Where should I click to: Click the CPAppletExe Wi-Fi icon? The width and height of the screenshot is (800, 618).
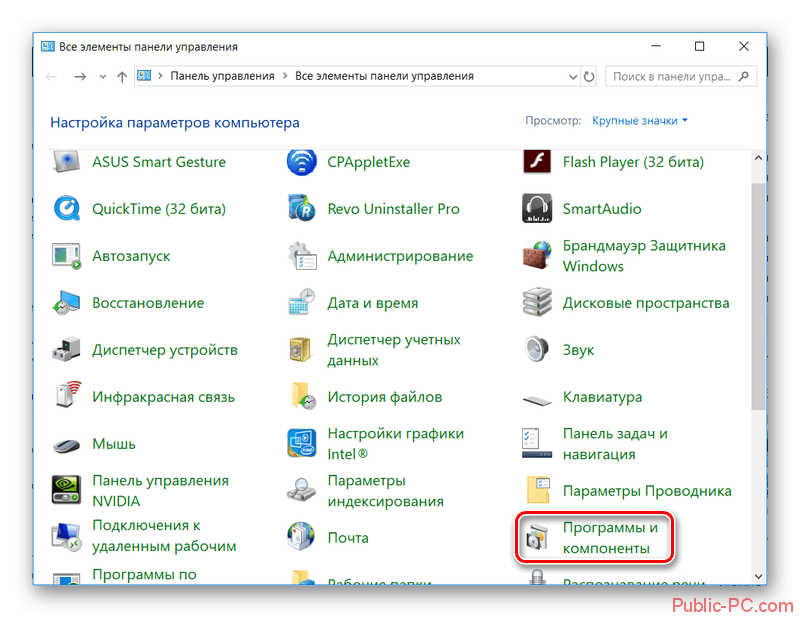point(302,162)
